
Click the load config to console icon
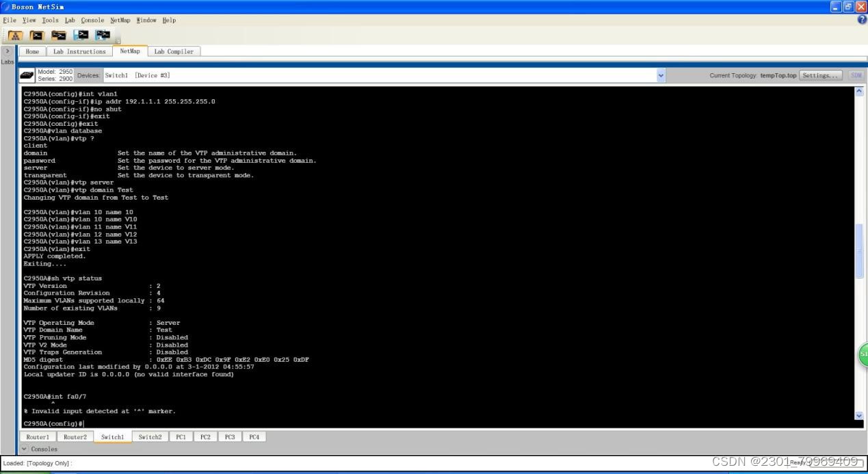tap(81, 36)
